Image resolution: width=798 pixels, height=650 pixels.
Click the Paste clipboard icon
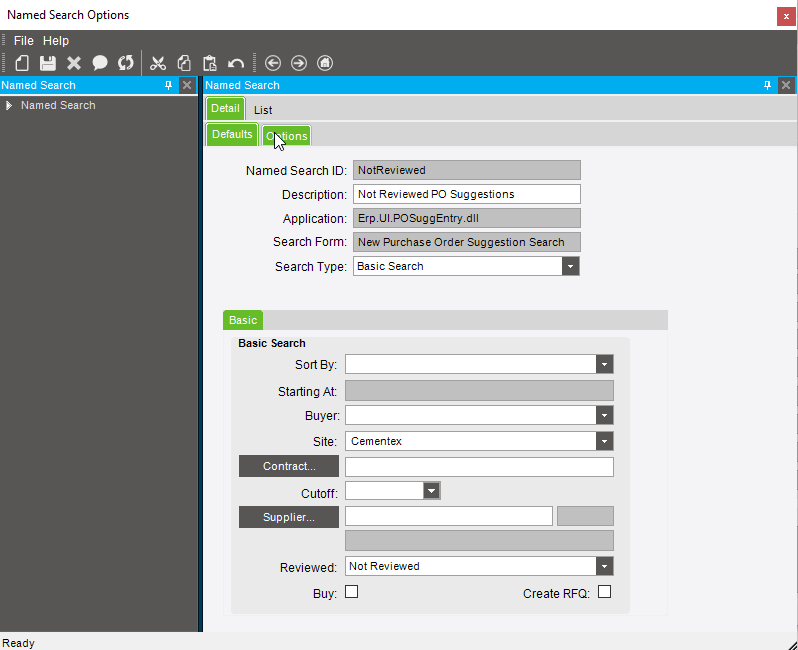[210, 63]
